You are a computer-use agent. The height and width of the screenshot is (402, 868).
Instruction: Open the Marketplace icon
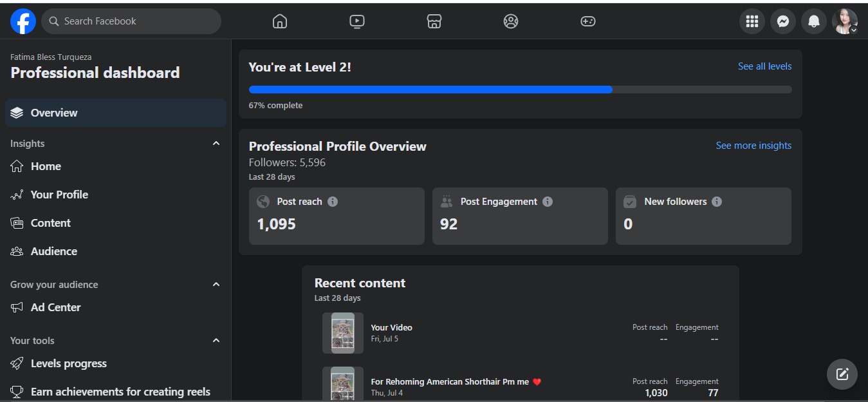(x=434, y=21)
